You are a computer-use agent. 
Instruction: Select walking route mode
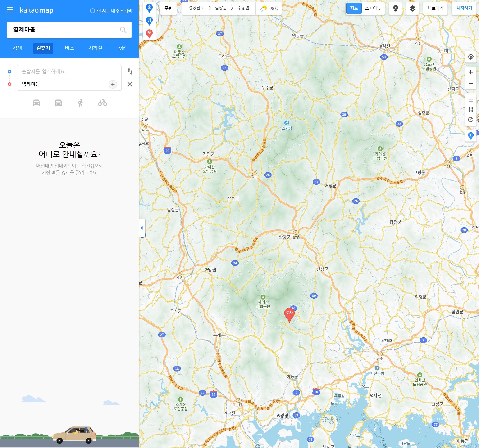pyautogui.click(x=81, y=103)
